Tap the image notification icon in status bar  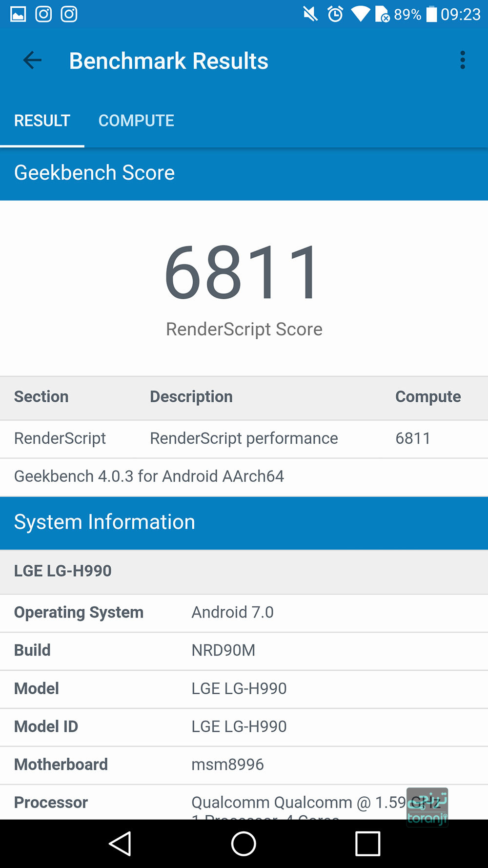tap(18, 14)
